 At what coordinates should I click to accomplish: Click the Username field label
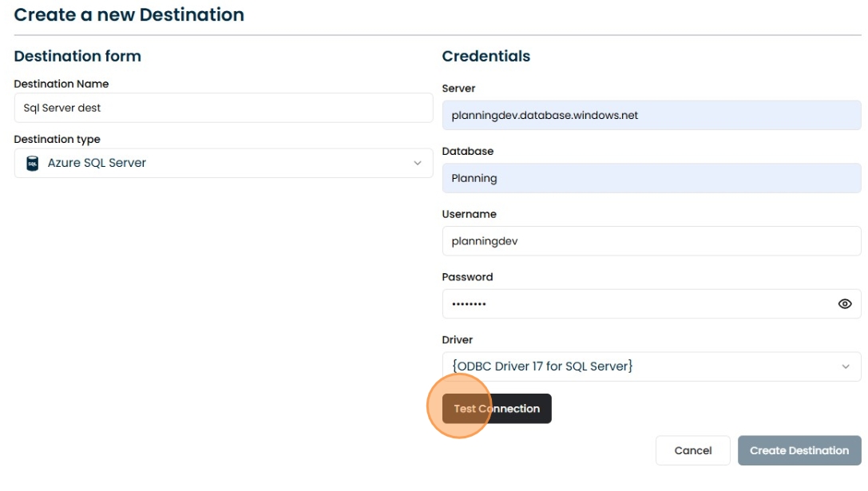469,214
